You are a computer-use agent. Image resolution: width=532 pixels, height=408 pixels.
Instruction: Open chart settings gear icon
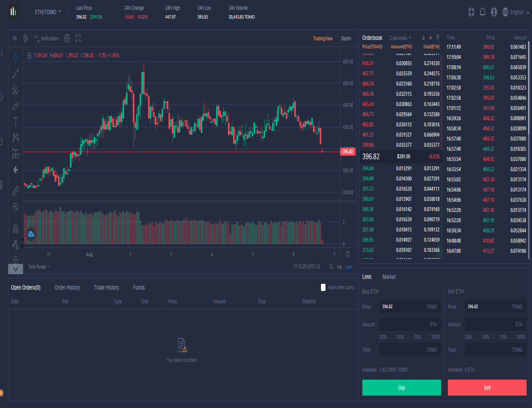coord(67,38)
